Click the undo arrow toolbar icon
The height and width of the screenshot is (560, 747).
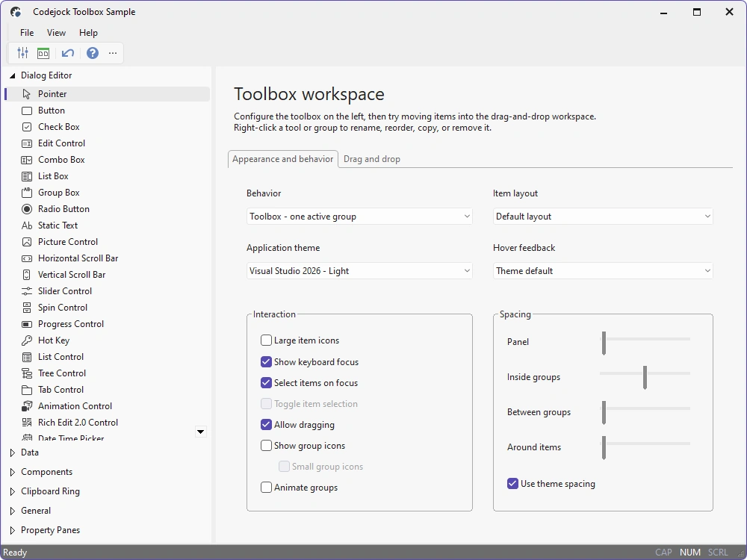[x=68, y=53]
